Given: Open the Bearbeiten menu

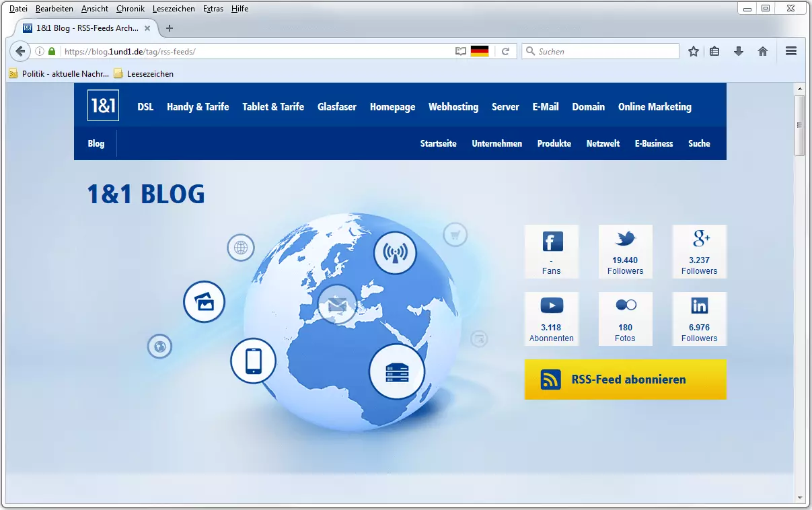Looking at the screenshot, I should (54, 9).
